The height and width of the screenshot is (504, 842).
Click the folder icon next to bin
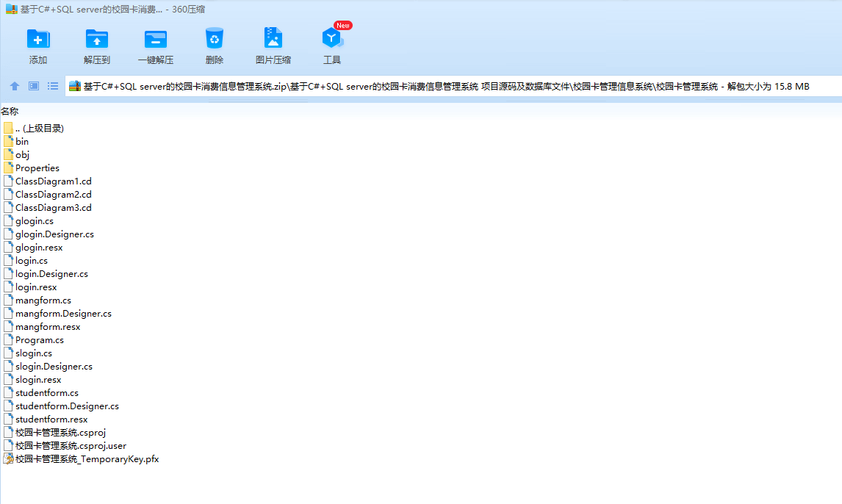pos(8,142)
